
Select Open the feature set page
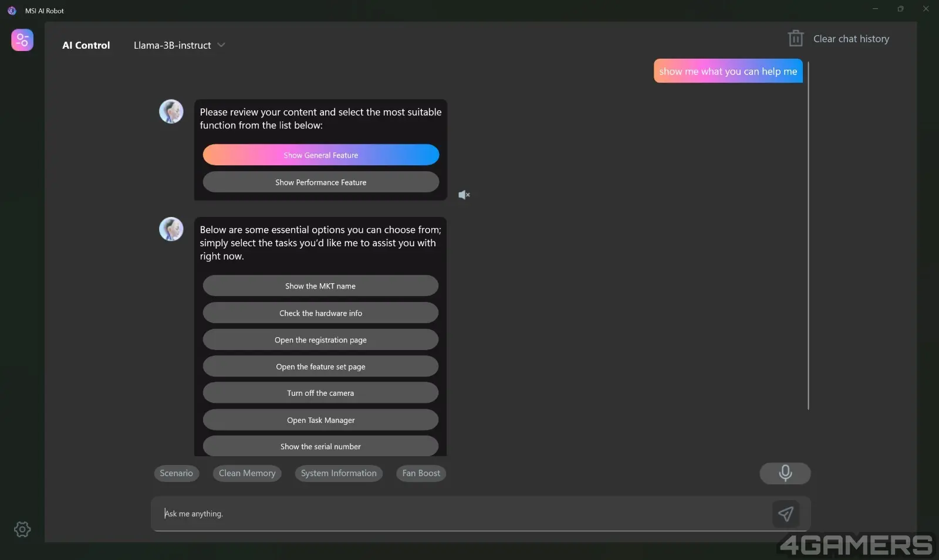coord(320,366)
